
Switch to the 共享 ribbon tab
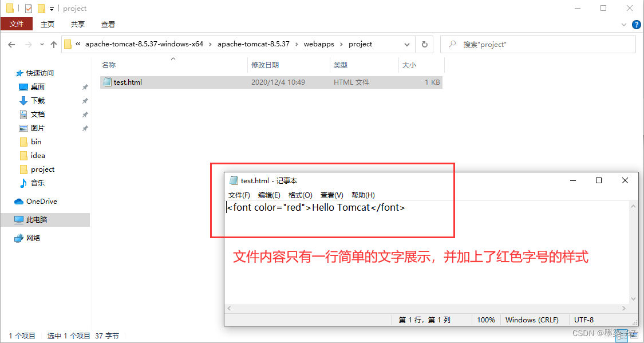pos(78,24)
